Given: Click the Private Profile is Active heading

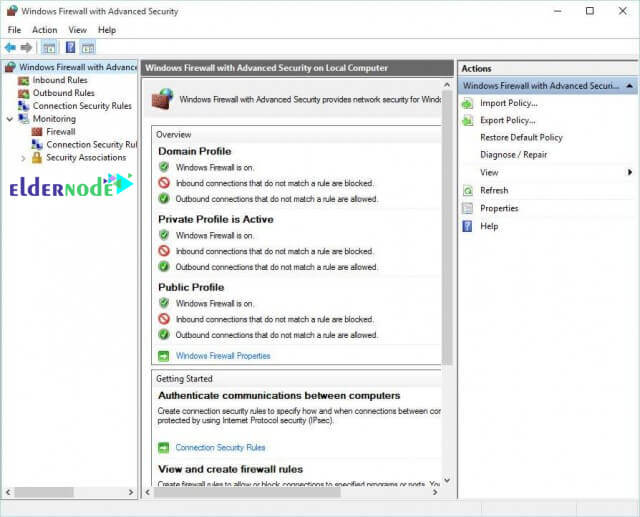Looking at the screenshot, I should 216,220.
